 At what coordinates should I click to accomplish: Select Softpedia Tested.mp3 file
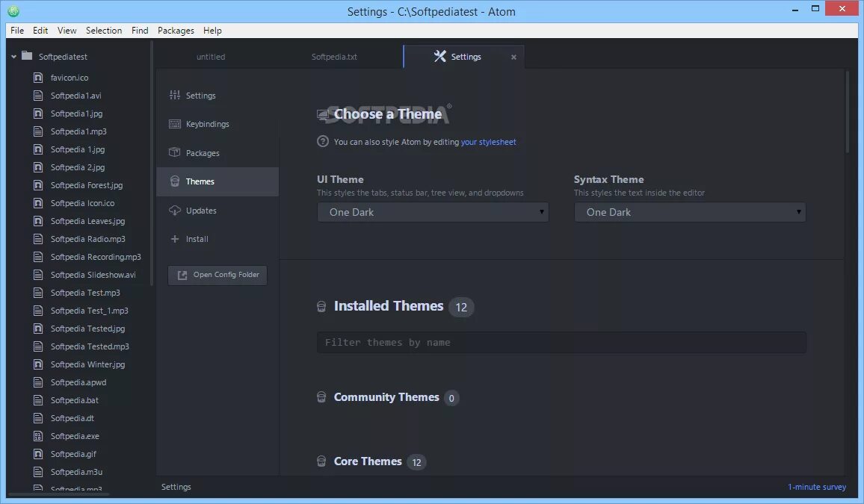point(90,346)
